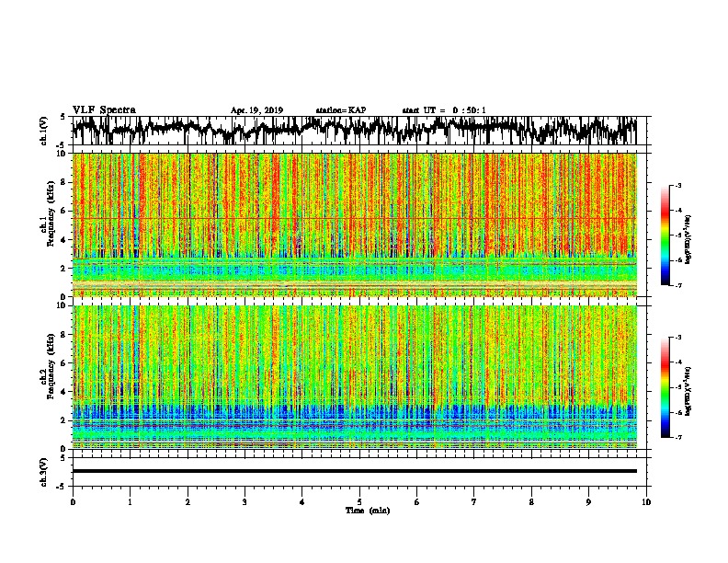Click the red horizontal line in ch.1 spectrogram
This screenshot has height=563, width=728.
tap(355, 218)
